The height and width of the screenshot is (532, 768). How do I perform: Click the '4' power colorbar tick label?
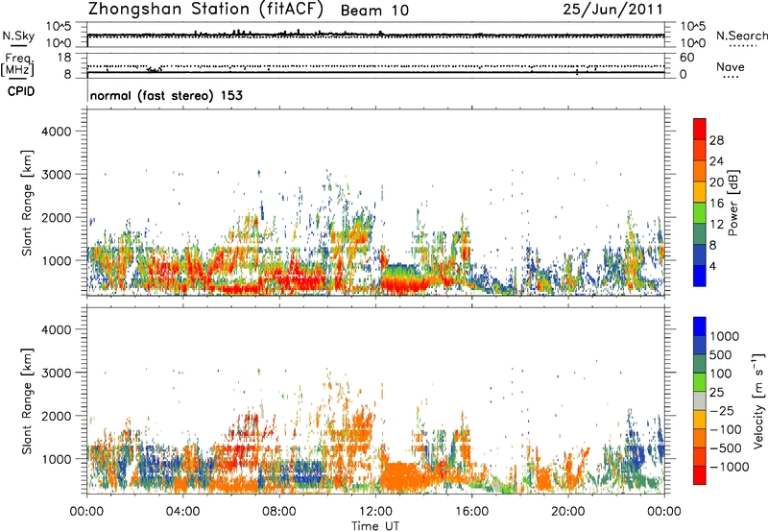(x=713, y=266)
